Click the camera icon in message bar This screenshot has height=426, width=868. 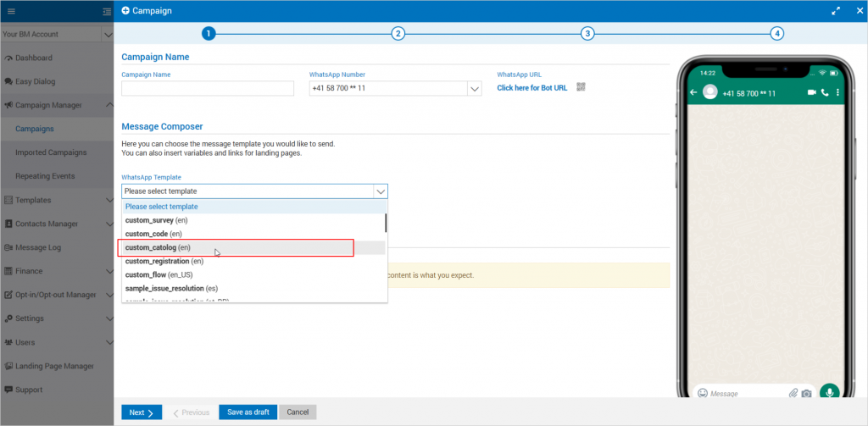(x=807, y=393)
